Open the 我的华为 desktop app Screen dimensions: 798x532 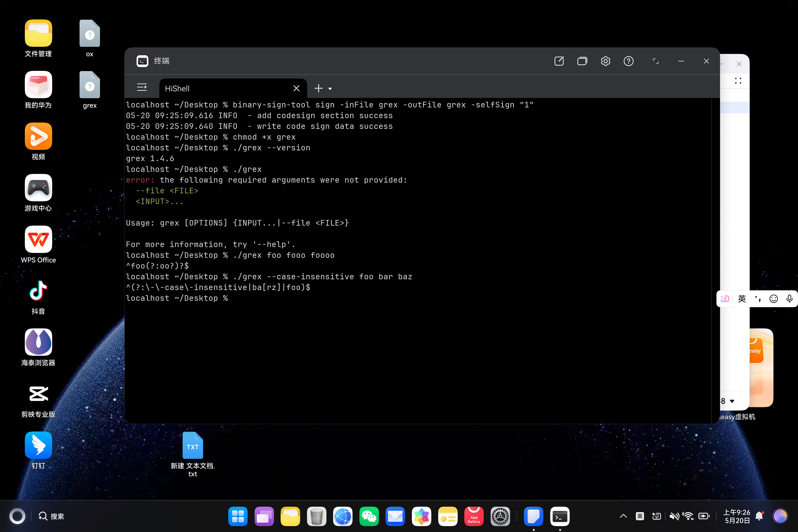tap(38, 84)
